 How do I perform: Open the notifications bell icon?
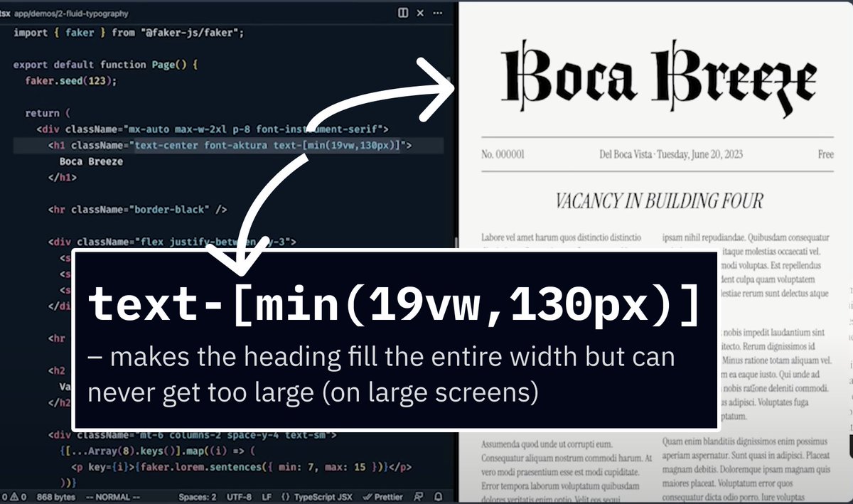tap(439, 497)
